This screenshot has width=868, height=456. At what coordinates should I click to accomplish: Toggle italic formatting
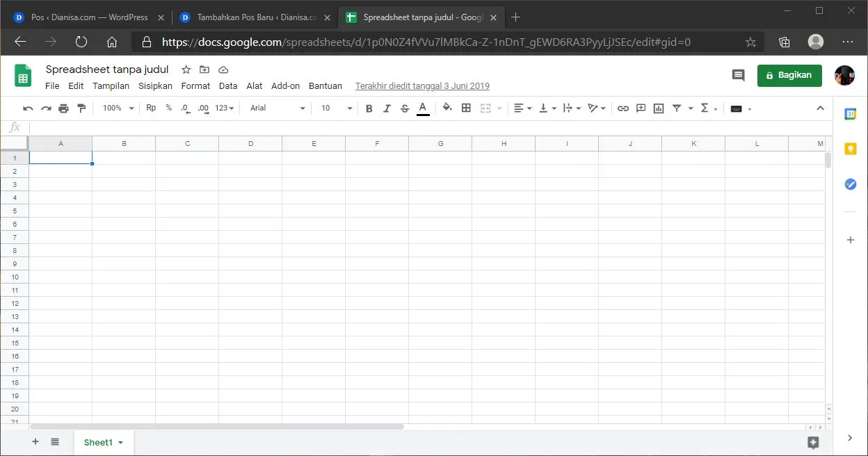coord(387,108)
